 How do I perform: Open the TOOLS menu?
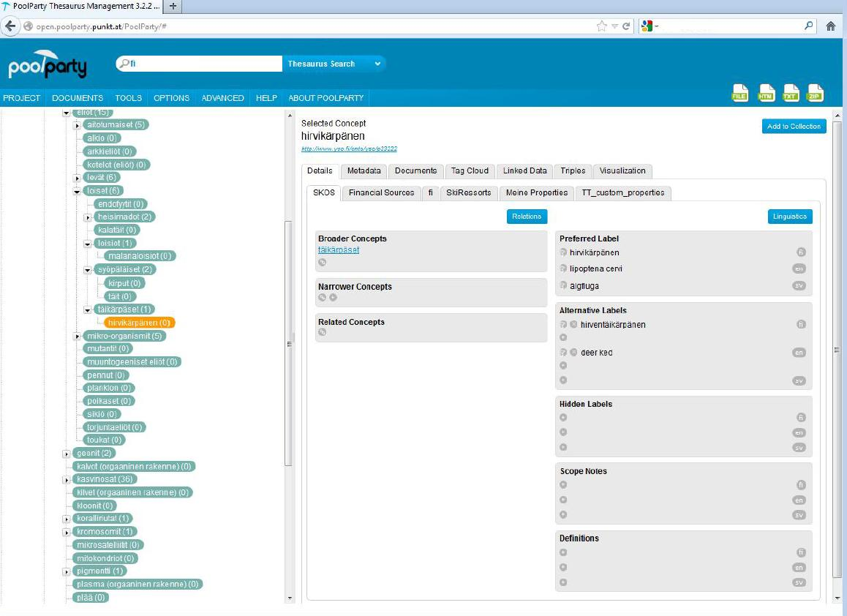pos(128,98)
